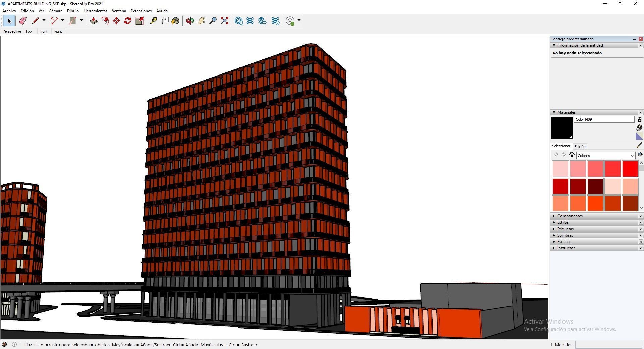Choose the Arc drawing tool
Image resolution: width=644 pixels, height=349 pixels.
[54, 21]
